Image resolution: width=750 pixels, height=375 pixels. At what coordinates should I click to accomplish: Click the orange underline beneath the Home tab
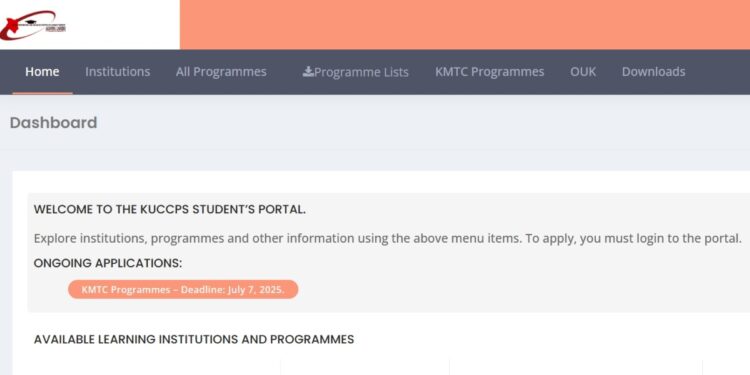pyautogui.click(x=42, y=93)
